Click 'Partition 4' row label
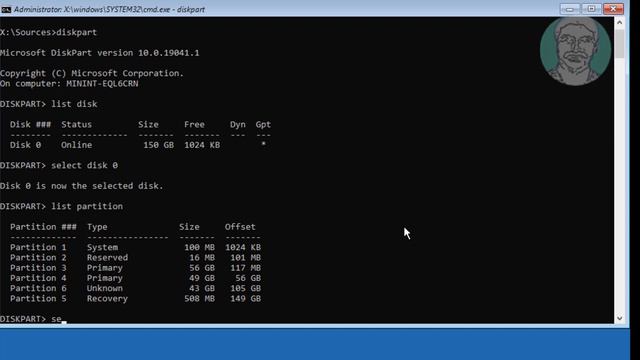This screenshot has height=360, width=640. click(38, 278)
